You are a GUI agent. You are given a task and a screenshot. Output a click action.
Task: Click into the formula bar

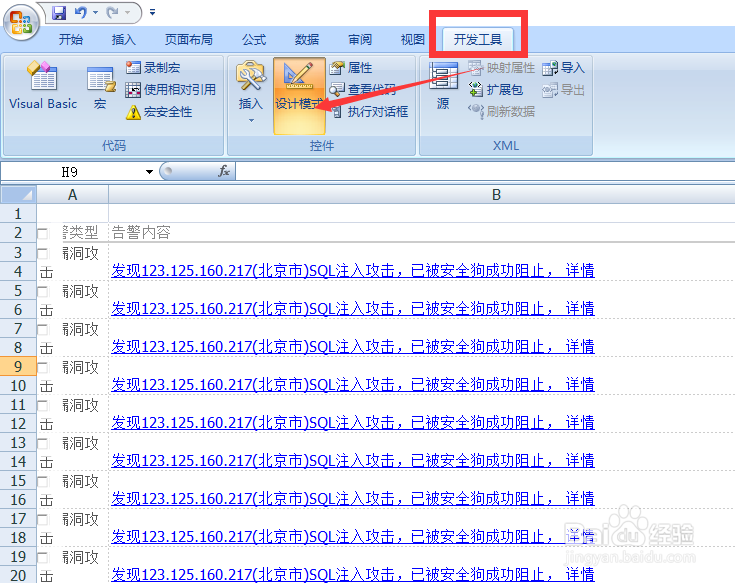(x=485, y=172)
